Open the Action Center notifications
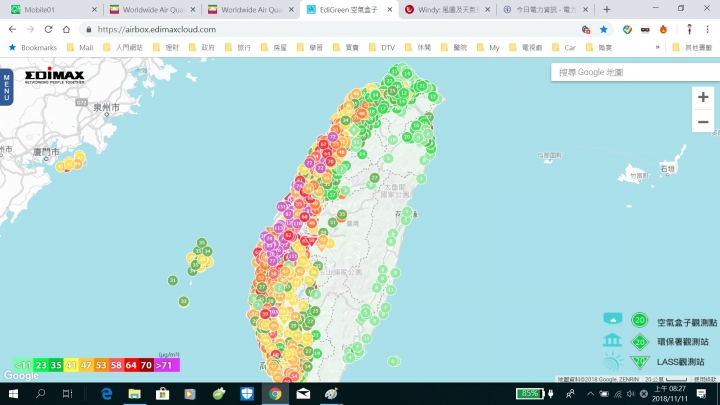 point(701,394)
